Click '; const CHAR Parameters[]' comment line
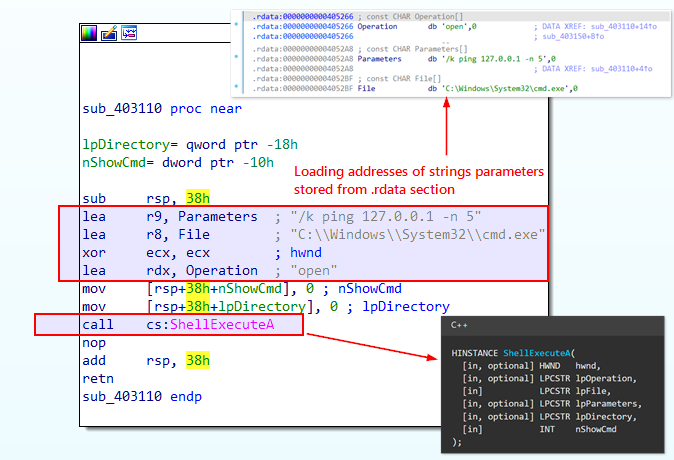Screen dimensions: 674x460 tap(412, 49)
